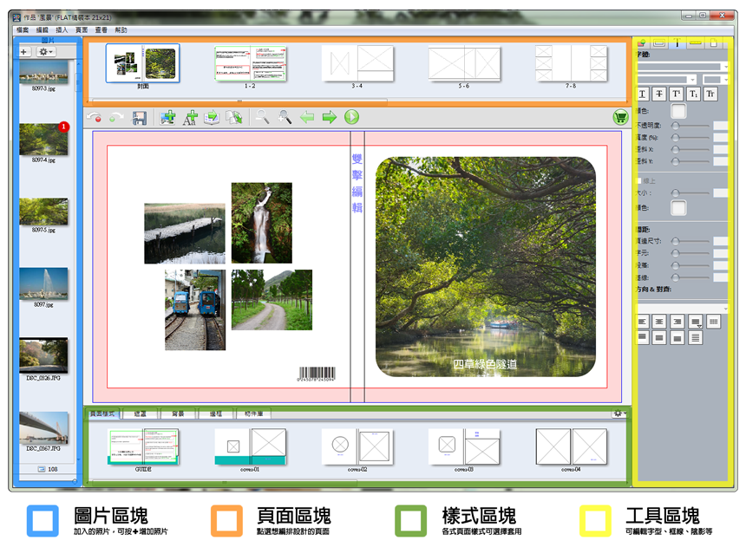The height and width of the screenshot is (560, 746).
Task: Open the font size dropdown
Action: click(716, 80)
